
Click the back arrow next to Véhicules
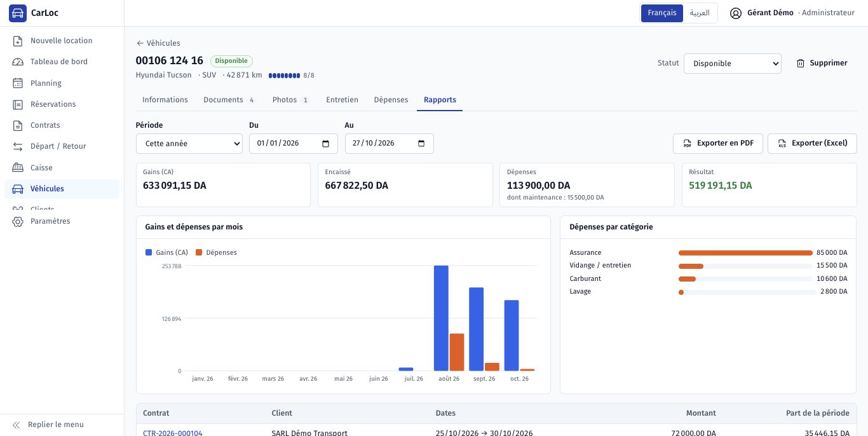(x=140, y=43)
